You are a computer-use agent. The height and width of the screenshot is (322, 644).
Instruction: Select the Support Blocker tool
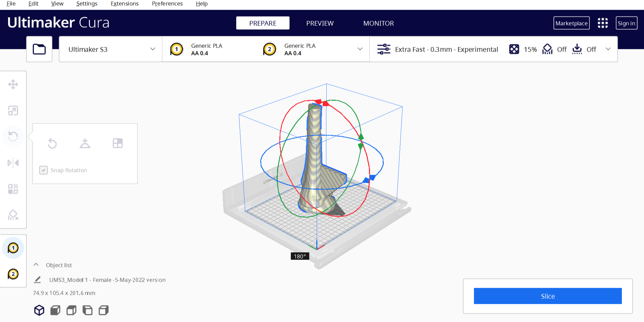point(13,215)
